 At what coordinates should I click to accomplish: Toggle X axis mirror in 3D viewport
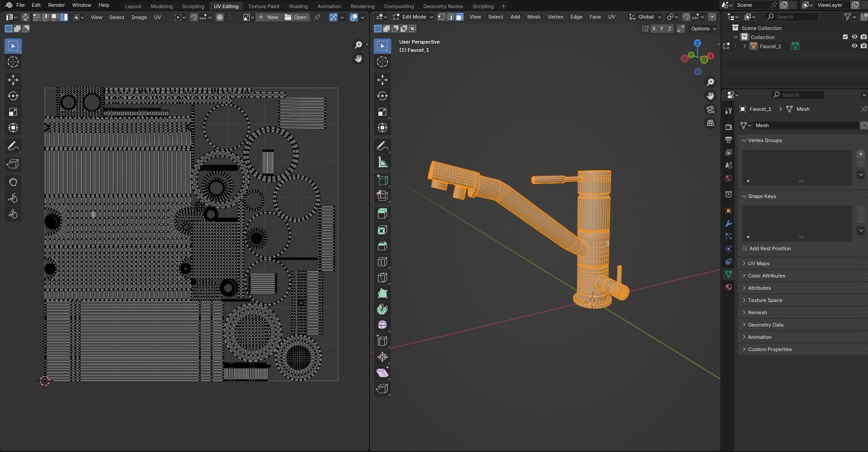point(654,29)
